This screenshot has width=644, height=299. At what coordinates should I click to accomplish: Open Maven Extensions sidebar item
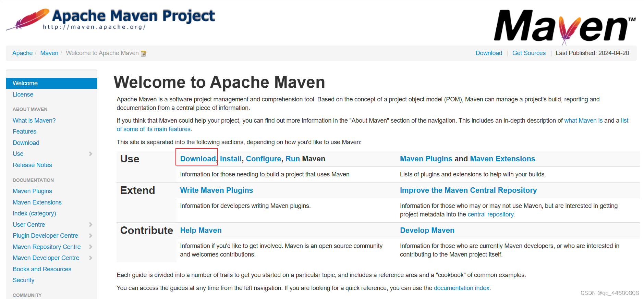point(37,202)
